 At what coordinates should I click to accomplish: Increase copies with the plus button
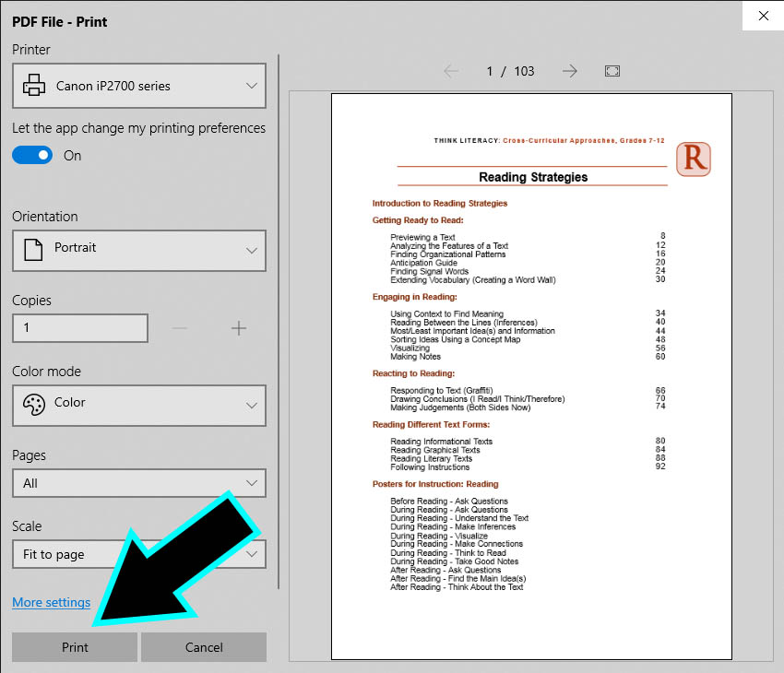pos(239,328)
